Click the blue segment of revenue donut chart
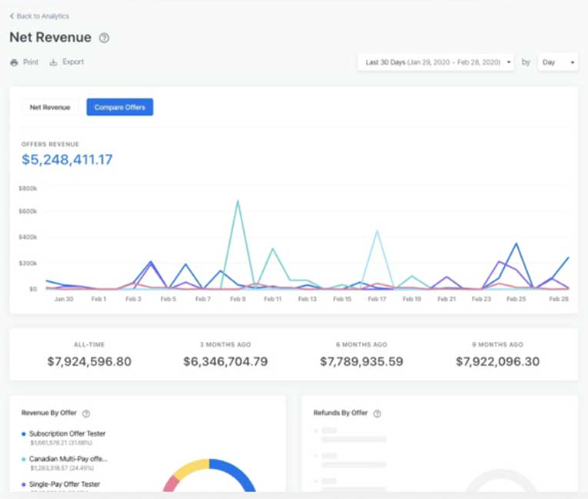 click(236, 472)
